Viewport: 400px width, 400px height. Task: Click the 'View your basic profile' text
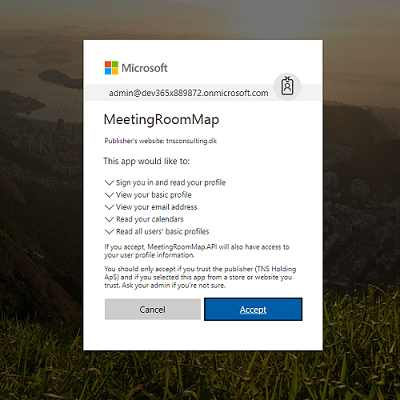point(154,195)
